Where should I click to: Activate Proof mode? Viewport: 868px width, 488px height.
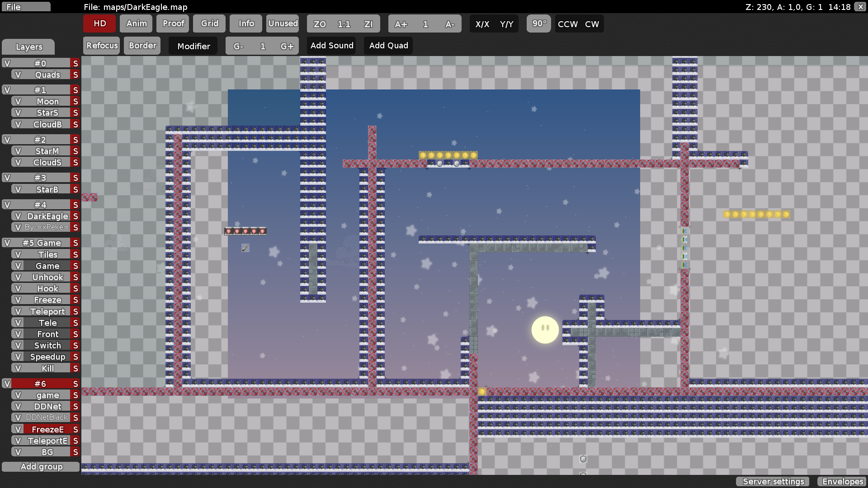click(172, 23)
